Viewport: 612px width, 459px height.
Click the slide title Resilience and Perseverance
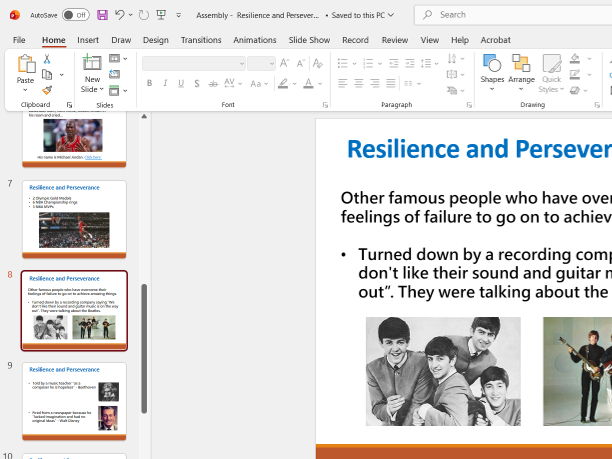tap(479, 149)
